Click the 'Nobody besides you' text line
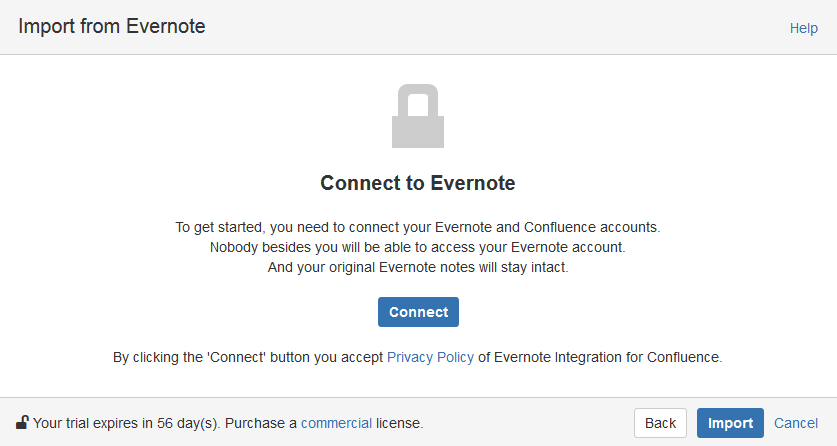Viewport: 837px width, 446px height. (x=418, y=247)
